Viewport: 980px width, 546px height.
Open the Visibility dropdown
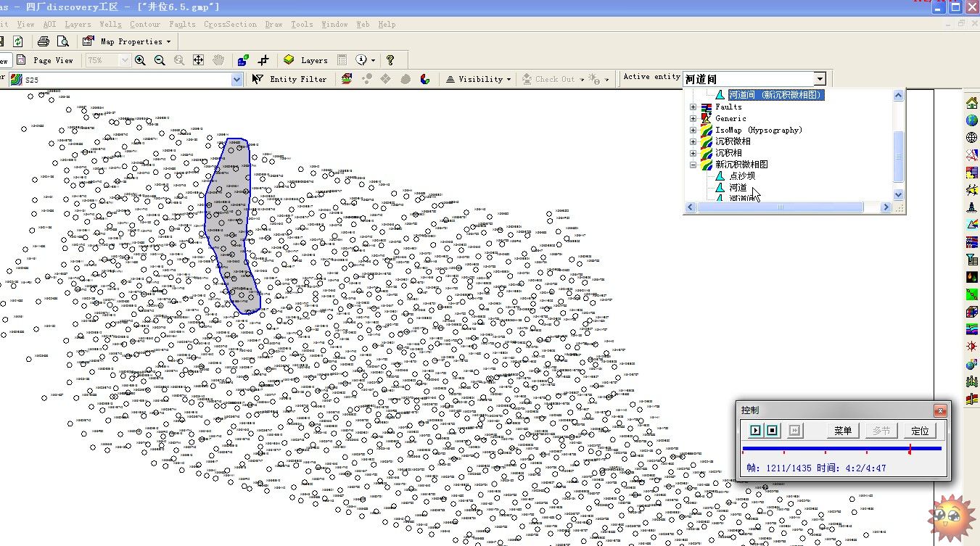[x=479, y=79]
